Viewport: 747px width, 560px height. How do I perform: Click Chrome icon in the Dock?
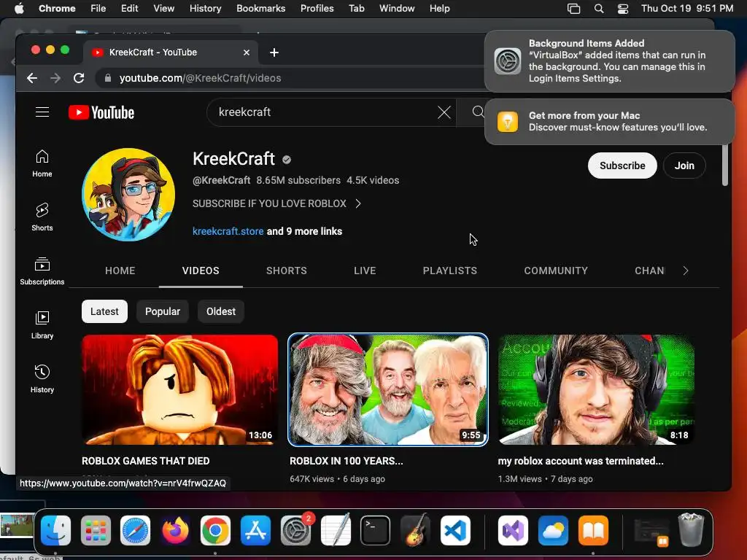pyautogui.click(x=215, y=531)
